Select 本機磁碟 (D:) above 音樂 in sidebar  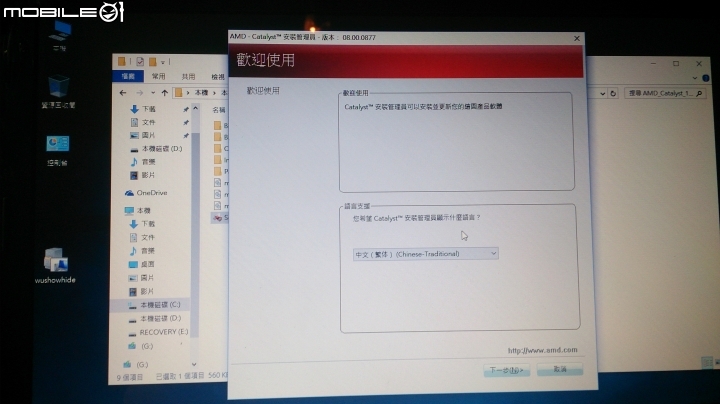156,149
